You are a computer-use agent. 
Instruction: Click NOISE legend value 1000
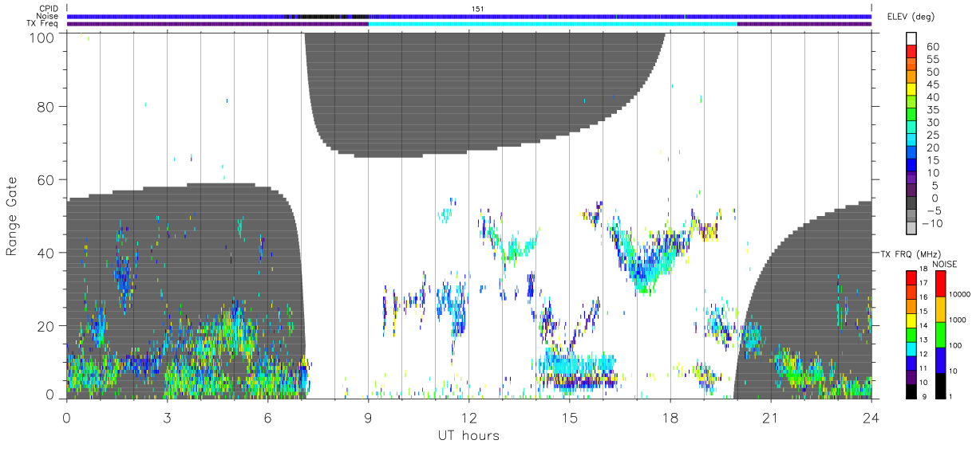958,320
